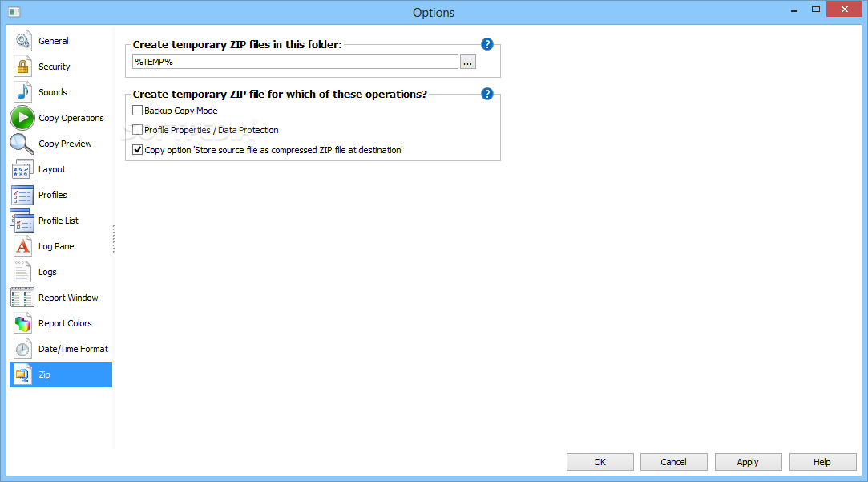Viewport: 868px width, 482px height.
Task: Browse for temp folder with ellipsis button
Action: pos(468,62)
